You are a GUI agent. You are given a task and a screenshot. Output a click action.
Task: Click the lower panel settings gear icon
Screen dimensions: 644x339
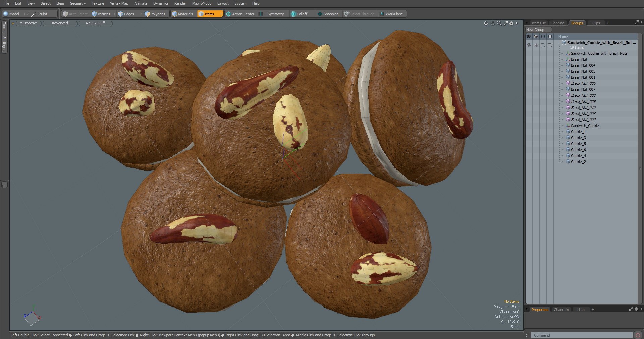pyautogui.click(x=637, y=309)
